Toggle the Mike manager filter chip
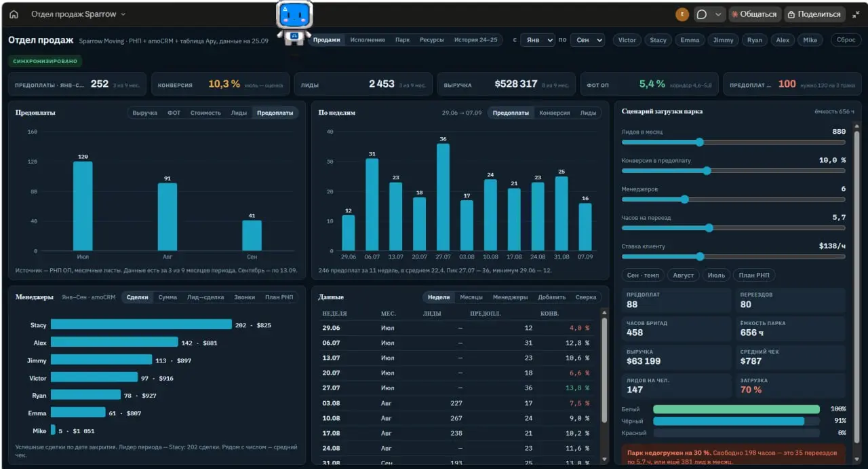Screen dimensions: 868x469 (x=810, y=40)
